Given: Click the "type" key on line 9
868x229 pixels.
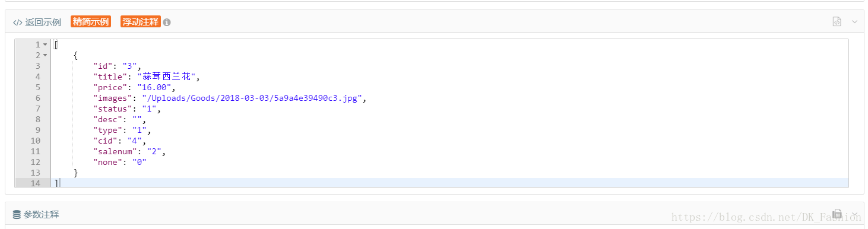Looking at the screenshot, I should point(107,130).
